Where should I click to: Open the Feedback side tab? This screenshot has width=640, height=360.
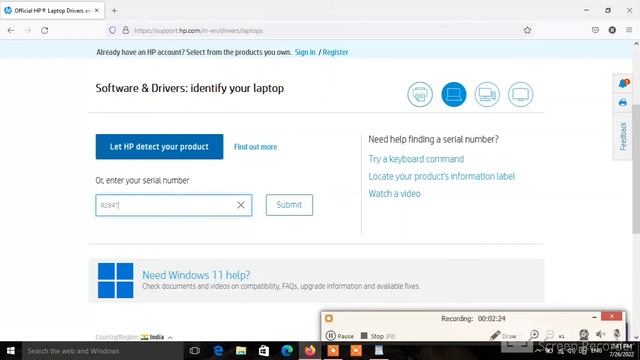click(623, 136)
